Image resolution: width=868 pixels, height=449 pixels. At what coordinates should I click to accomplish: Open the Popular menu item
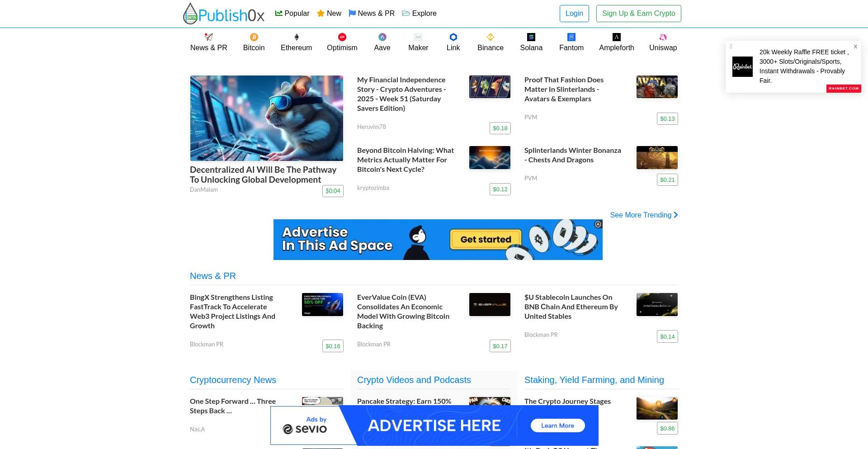pyautogui.click(x=292, y=13)
